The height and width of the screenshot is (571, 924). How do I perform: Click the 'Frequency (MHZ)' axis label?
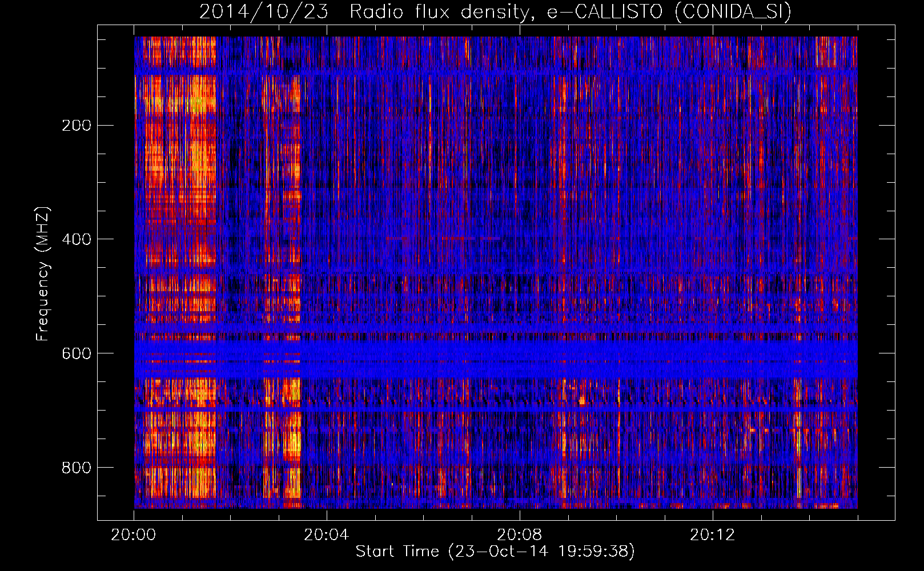point(42,274)
